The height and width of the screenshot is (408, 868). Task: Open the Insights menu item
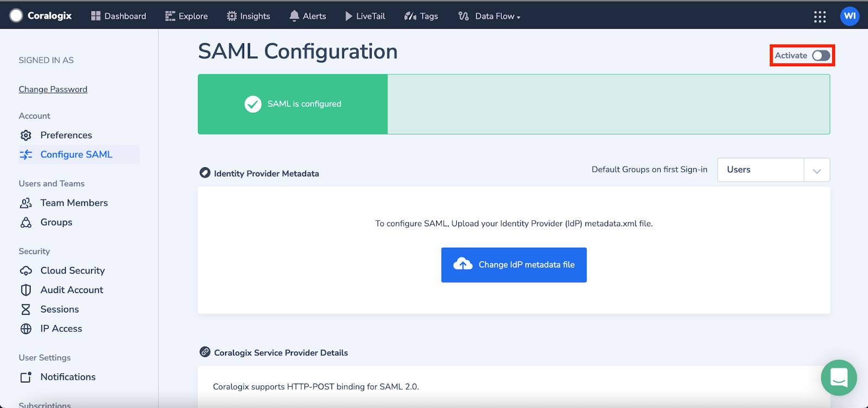(248, 16)
